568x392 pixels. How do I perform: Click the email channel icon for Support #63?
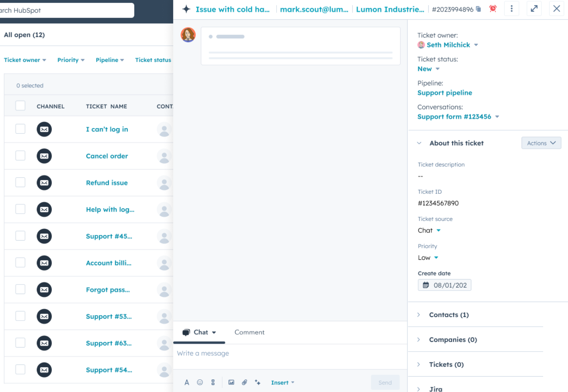pyautogui.click(x=44, y=343)
